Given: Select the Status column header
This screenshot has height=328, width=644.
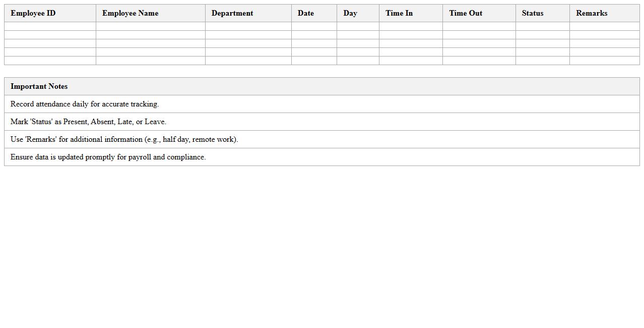Looking at the screenshot, I should [x=532, y=13].
